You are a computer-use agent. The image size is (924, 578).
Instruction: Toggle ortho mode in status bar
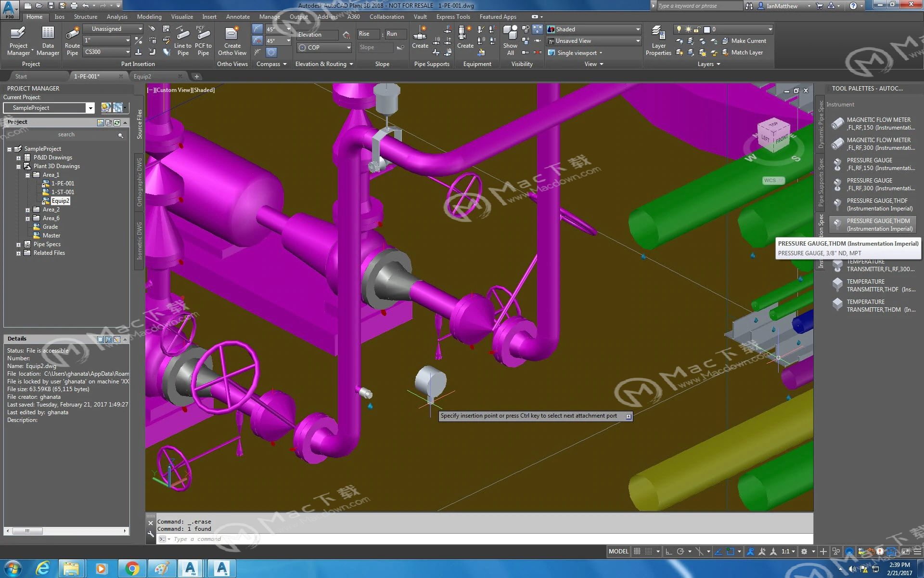pos(668,552)
